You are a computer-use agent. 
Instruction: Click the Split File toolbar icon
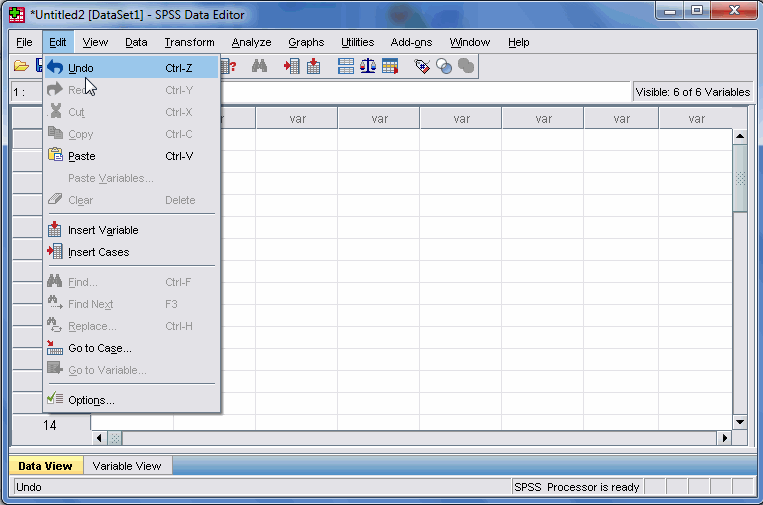point(346,66)
